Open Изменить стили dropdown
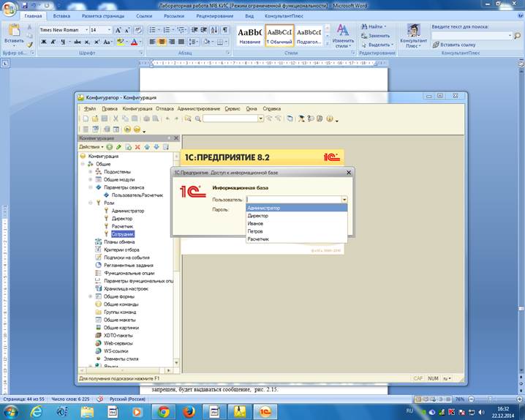 click(343, 36)
